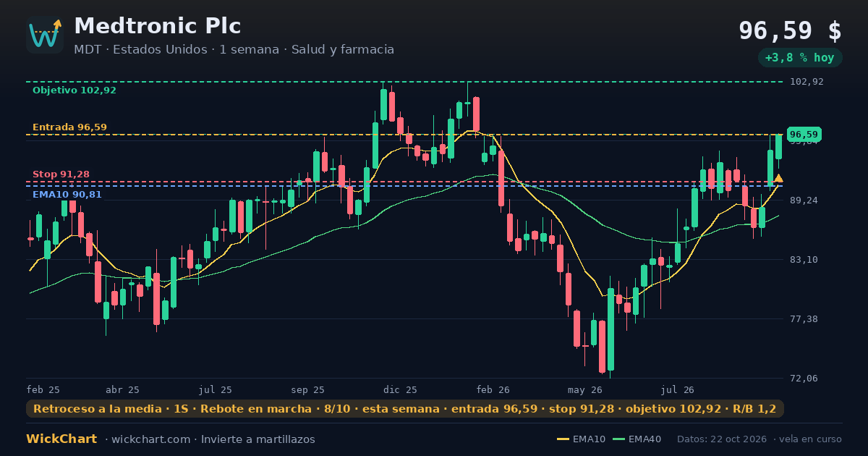Click the orange triangle signal marker
Viewport: 868px width, 456px height.
click(778, 178)
